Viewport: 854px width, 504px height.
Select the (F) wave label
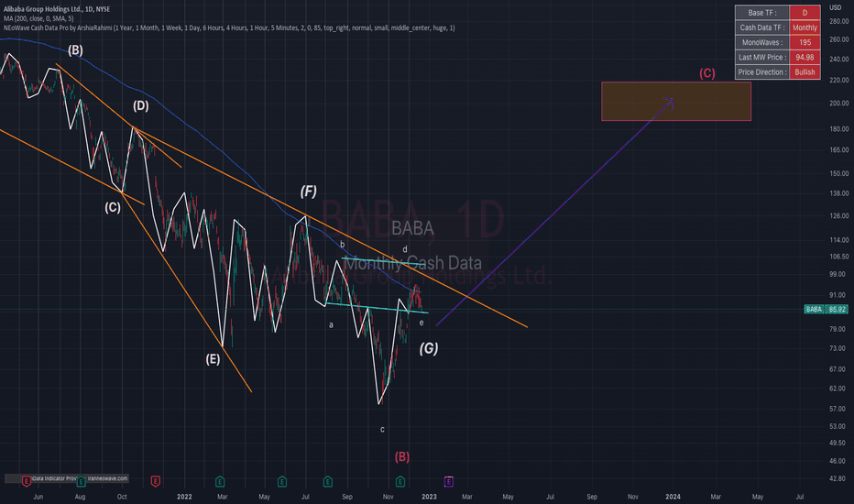[308, 192]
